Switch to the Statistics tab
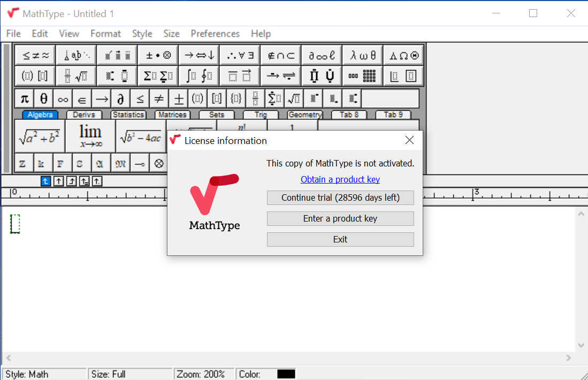Viewport: 588px width, 380px height. (128, 115)
